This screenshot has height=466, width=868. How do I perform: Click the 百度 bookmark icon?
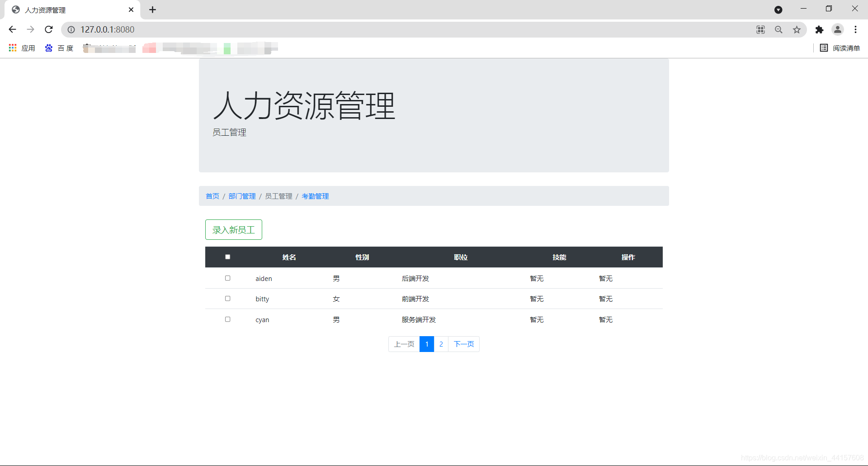click(49, 48)
